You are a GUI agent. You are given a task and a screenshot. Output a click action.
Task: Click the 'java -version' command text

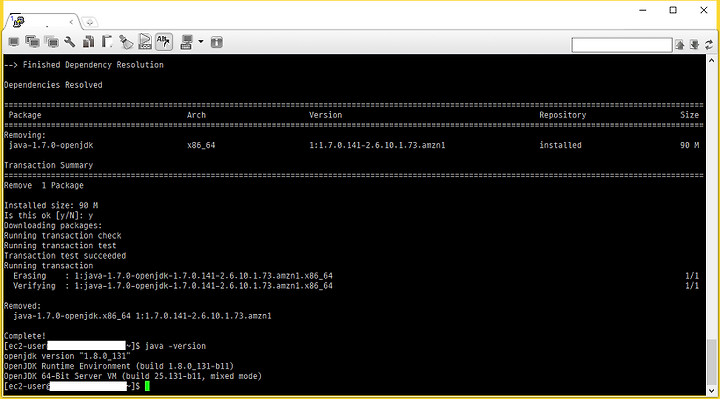coord(175,346)
